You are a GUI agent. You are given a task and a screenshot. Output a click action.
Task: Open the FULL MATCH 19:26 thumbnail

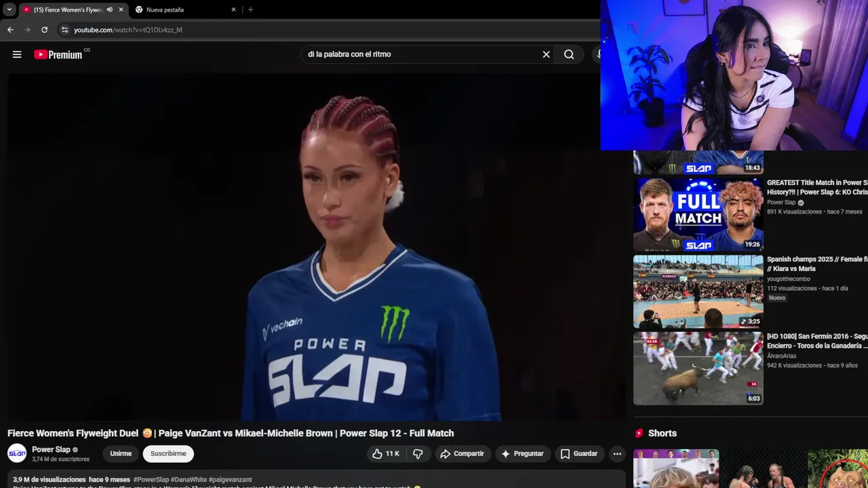point(698,214)
